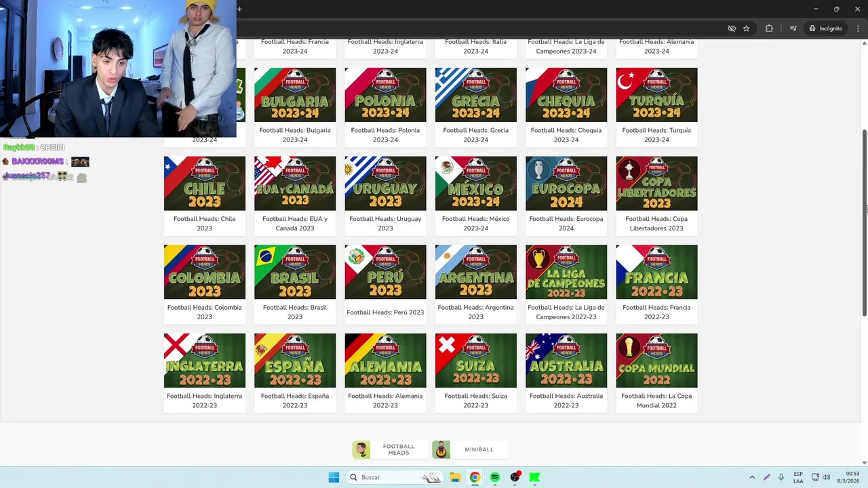Click the third-party cookies blocked eye icon
Screen dimensions: 868x488
point(732,28)
